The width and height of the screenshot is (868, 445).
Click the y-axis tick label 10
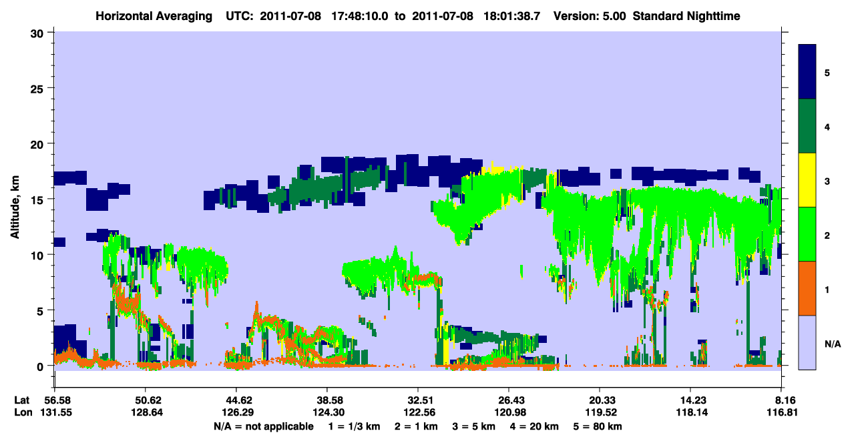(x=39, y=255)
